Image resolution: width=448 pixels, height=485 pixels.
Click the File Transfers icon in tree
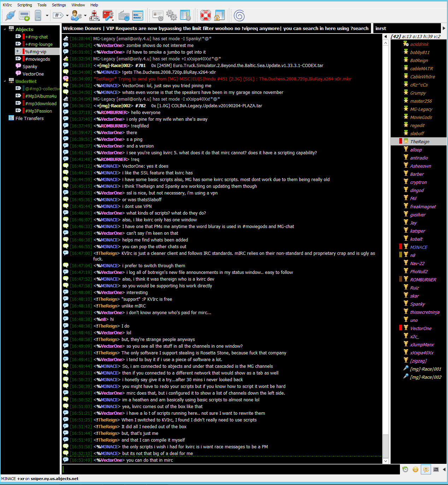[11, 118]
